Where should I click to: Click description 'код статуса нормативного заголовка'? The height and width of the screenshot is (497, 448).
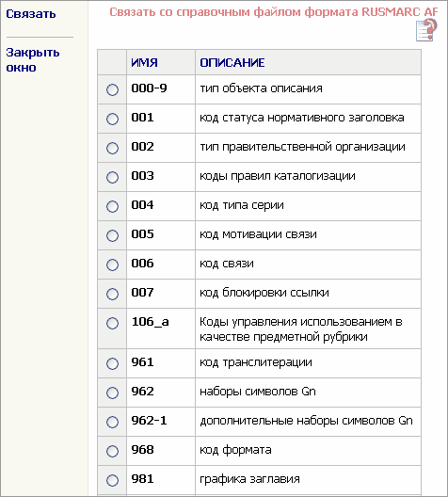(302, 118)
